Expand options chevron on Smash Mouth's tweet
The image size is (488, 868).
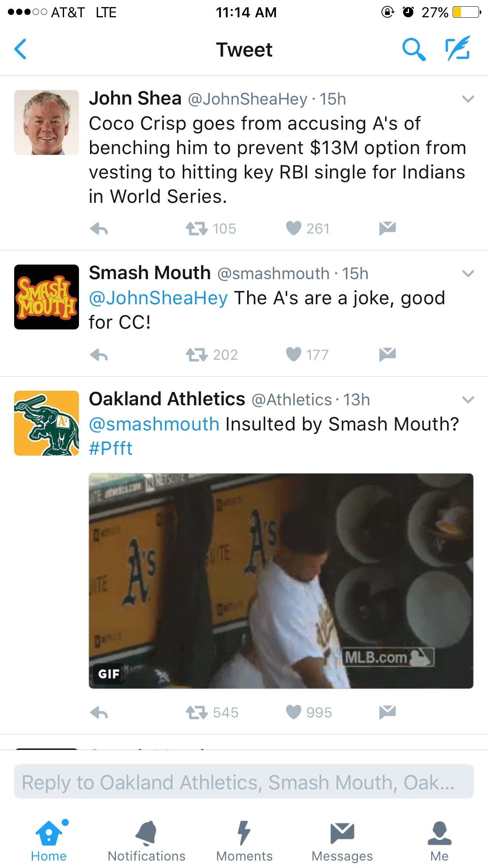tap(468, 274)
